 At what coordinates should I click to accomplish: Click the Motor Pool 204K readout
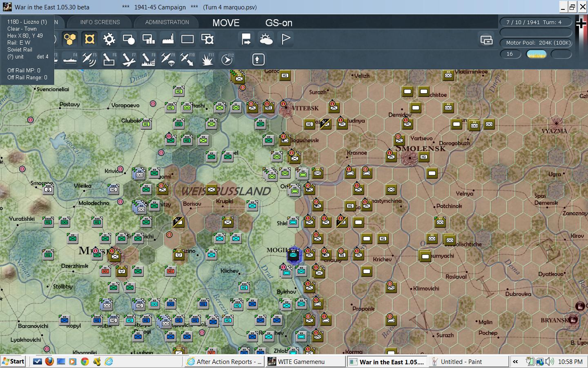535,43
